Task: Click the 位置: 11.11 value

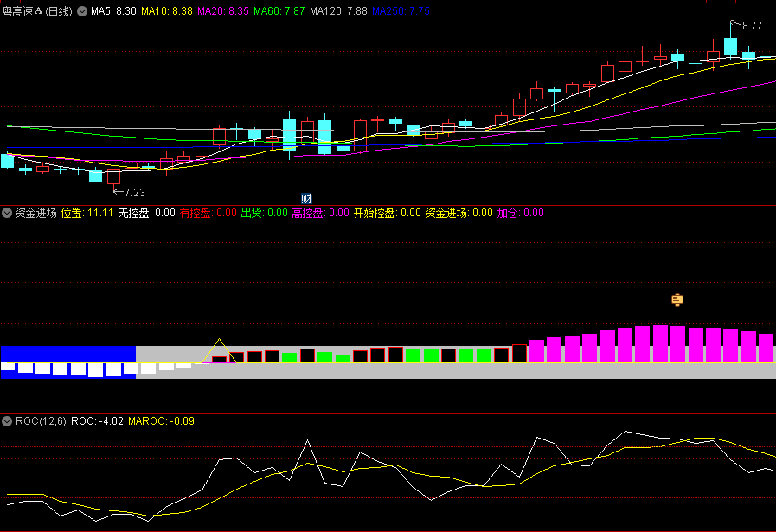Action: pyautogui.click(x=87, y=213)
